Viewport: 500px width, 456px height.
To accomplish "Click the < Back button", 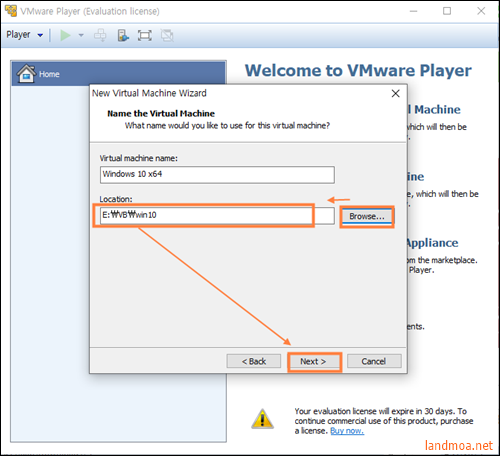I will pyautogui.click(x=254, y=361).
